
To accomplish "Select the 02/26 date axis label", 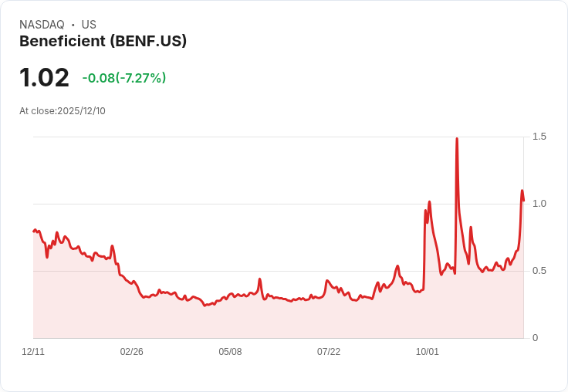I will (131, 352).
